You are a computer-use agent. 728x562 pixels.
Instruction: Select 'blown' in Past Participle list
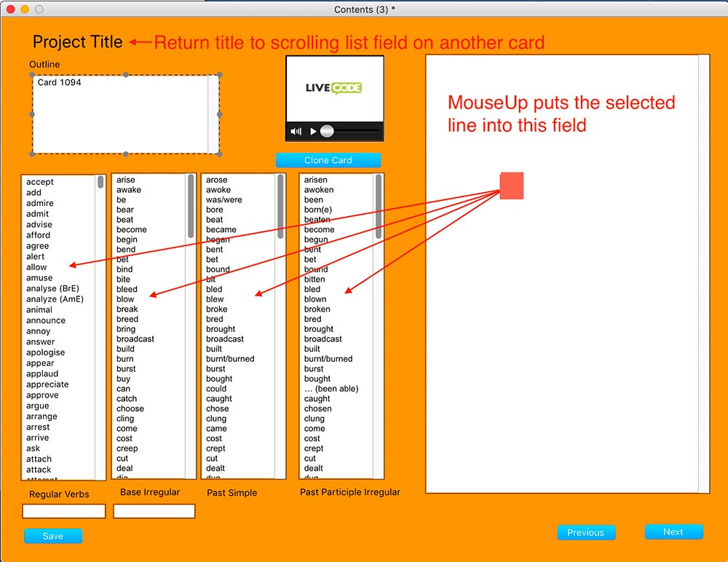pos(315,299)
